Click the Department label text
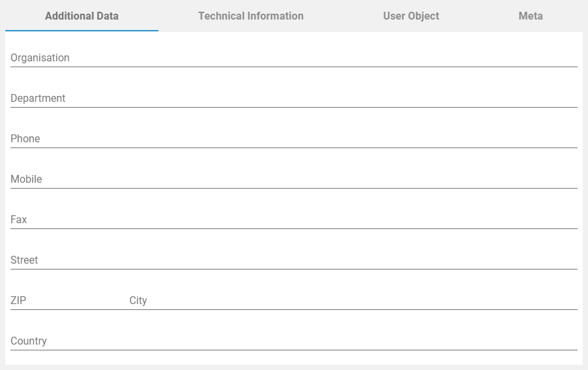The image size is (588, 370). point(38,99)
